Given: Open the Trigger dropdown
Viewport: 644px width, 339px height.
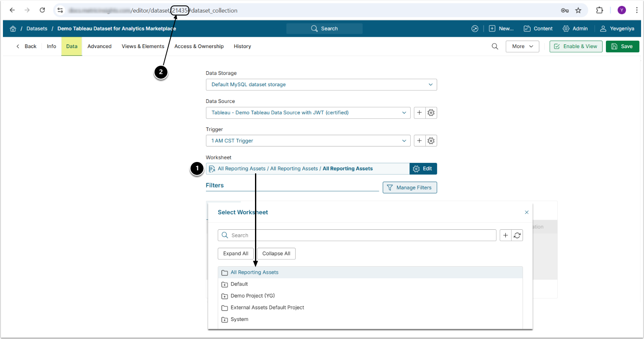Looking at the screenshot, I should 308,141.
